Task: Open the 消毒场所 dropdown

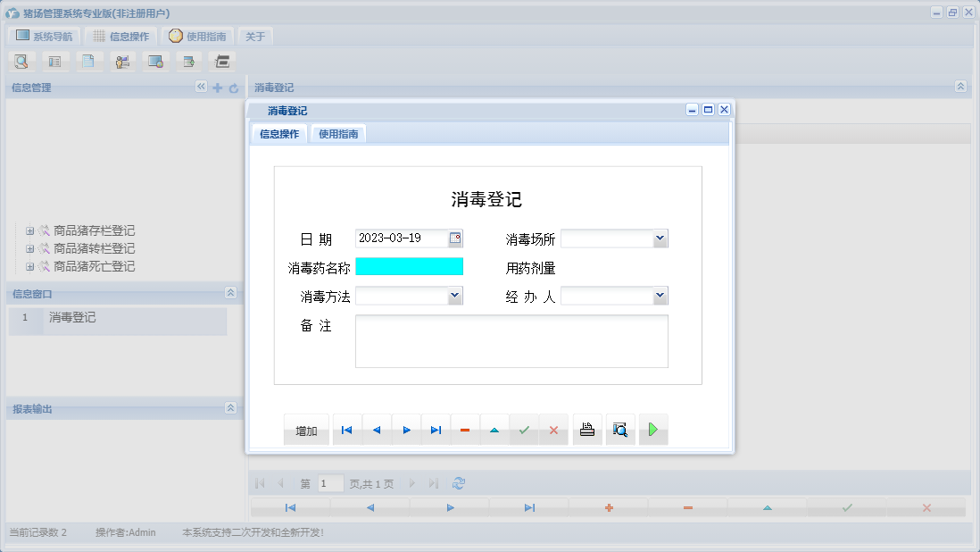Action: coord(660,238)
